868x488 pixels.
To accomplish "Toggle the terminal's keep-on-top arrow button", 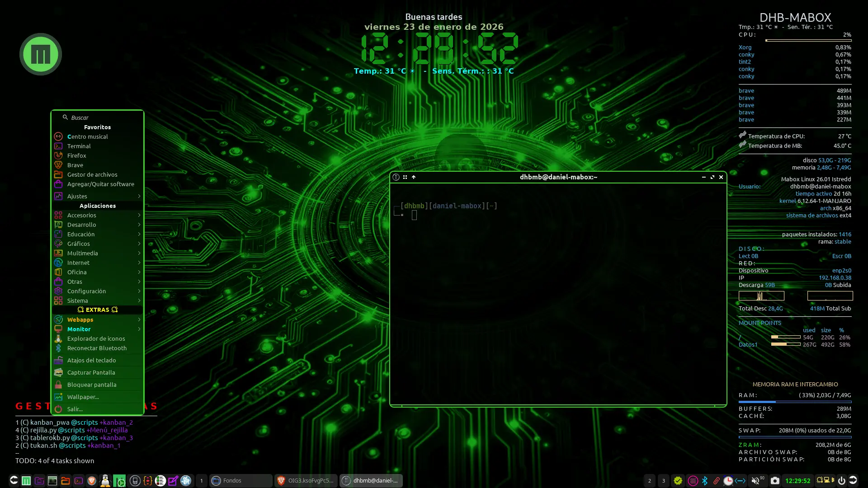I will [x=414, y=177].
